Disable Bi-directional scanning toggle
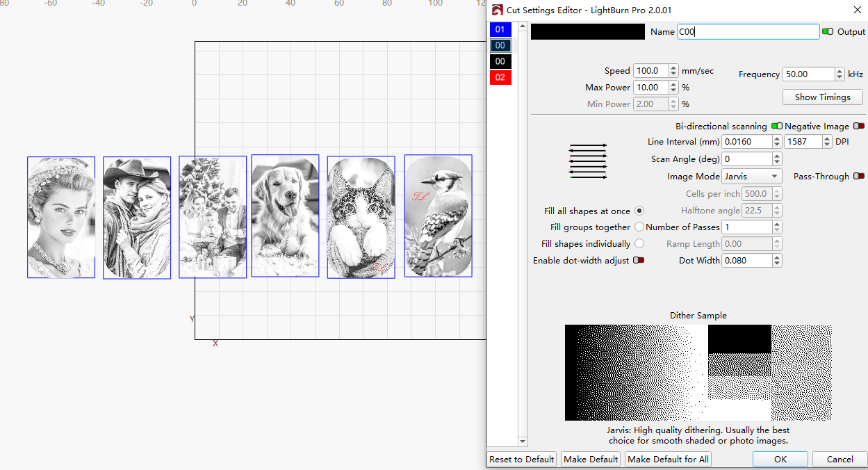The height and width of the screenshot is (470, 868). (x=776, y=127)
